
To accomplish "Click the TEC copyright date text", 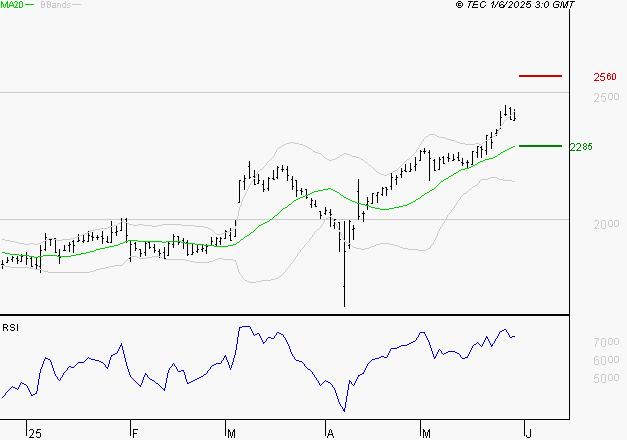I will (515, 5).
